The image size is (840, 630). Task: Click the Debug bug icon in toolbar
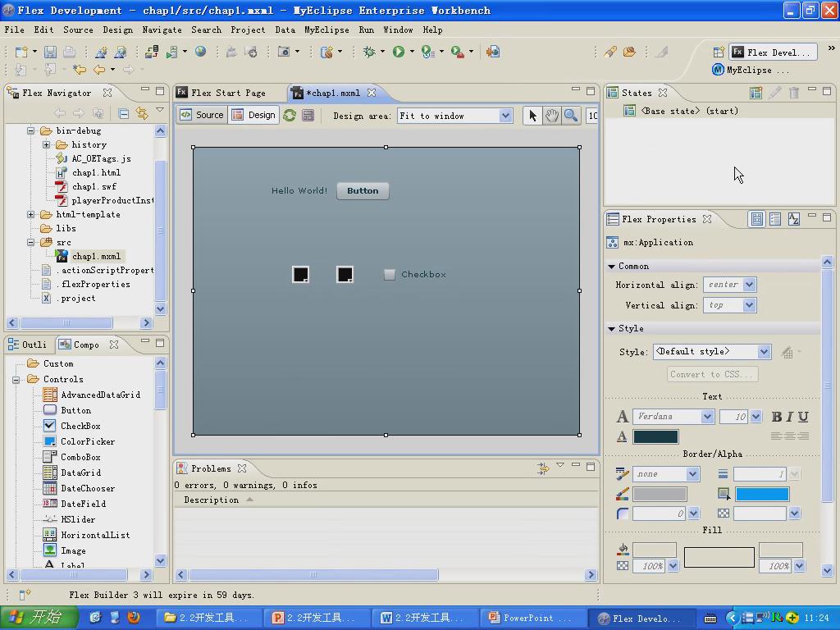point(369,52)
